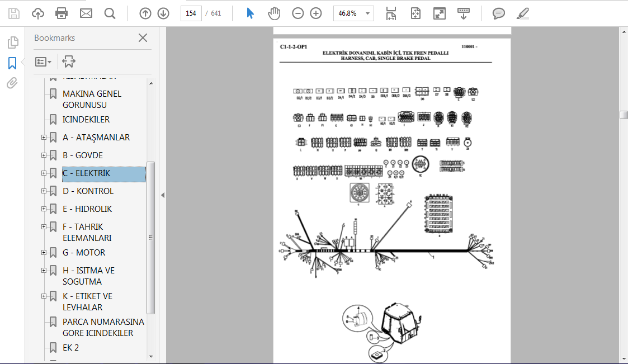Screen dimensions: 628x364
Task: Click the bookmark icon beside EK 2
Action: 53,348
